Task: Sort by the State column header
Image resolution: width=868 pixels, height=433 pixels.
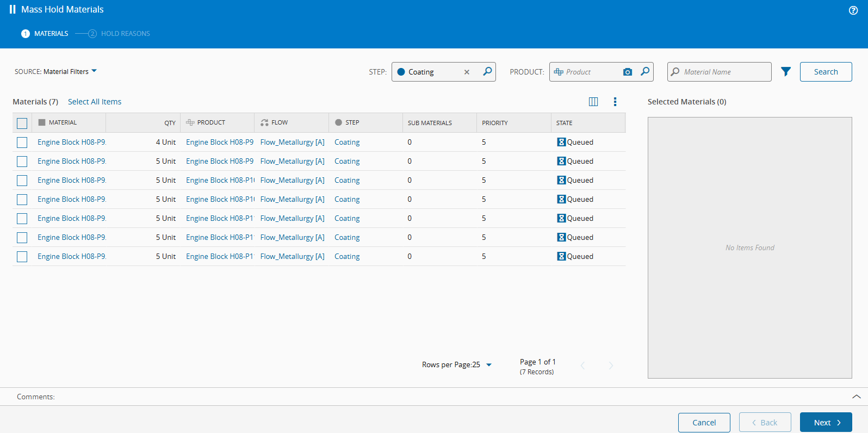Action: 588,123
